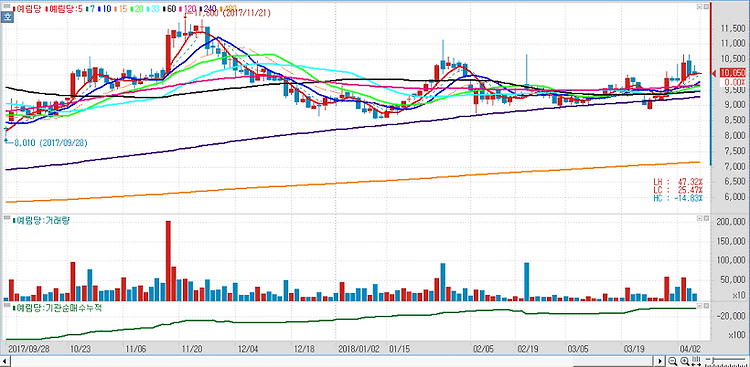Click the 11,300 (2017/11/21) high price label
Viewport: 750px width, 367px height.
[x=231, y=14]
